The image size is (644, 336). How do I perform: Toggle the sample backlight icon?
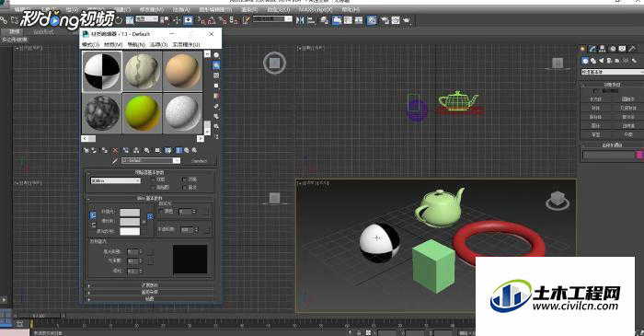216,65
